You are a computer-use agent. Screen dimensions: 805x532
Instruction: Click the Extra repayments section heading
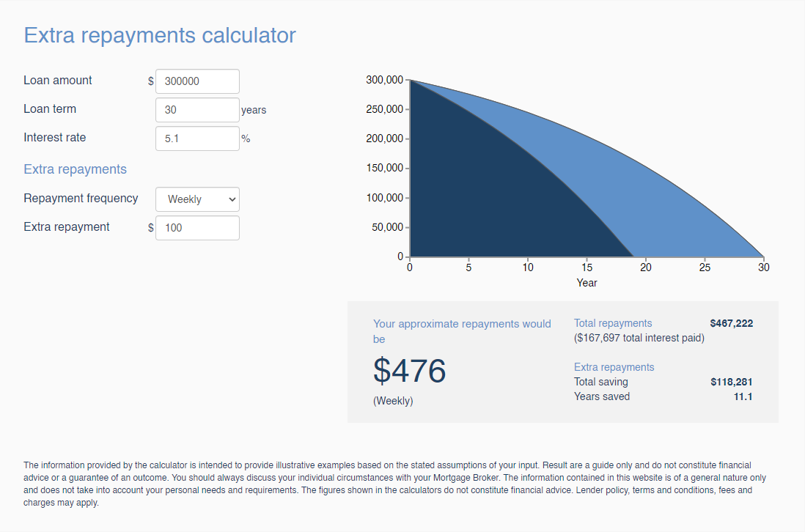coord(75,169)
